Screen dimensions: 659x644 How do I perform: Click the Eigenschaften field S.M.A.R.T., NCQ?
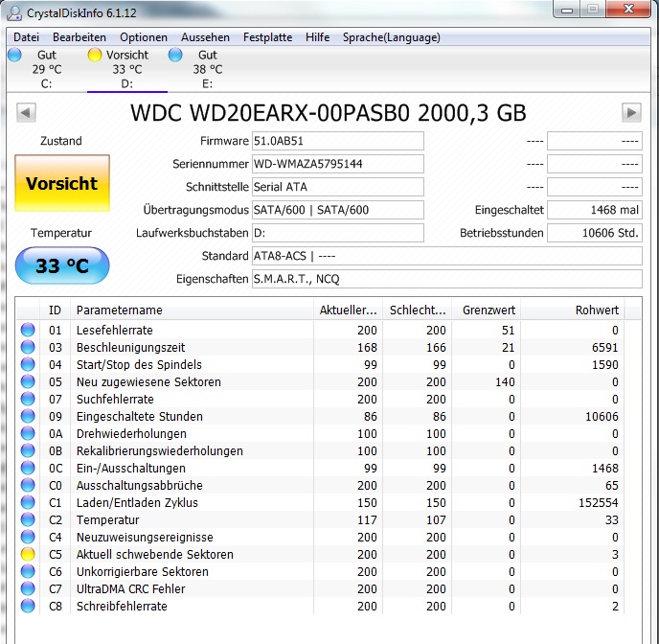447,279
